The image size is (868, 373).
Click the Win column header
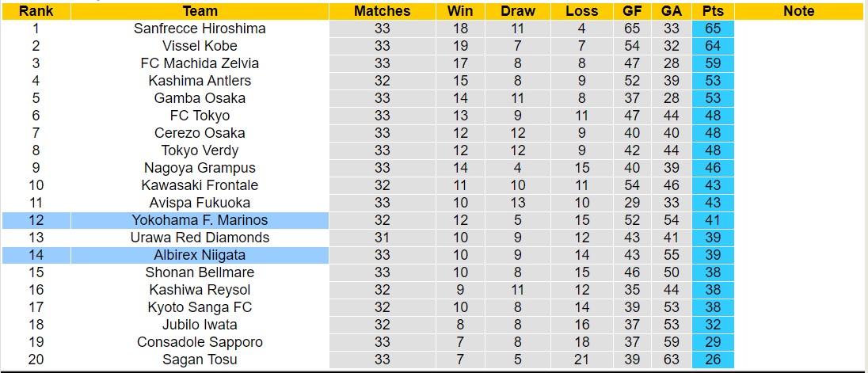click(x=460, y=11)
